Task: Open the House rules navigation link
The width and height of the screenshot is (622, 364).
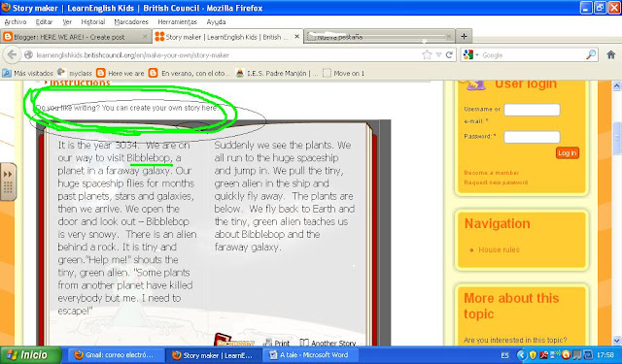Action: [x=499, y=249]
